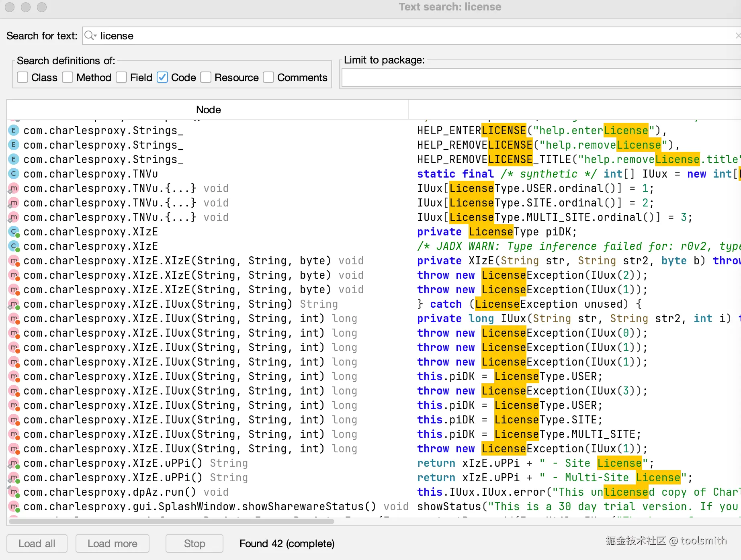Image resolution: width=741 pixels, height=560 pixels.
Task: Click method icon for private XIzE(String str row
Action: tap(14, 260)
